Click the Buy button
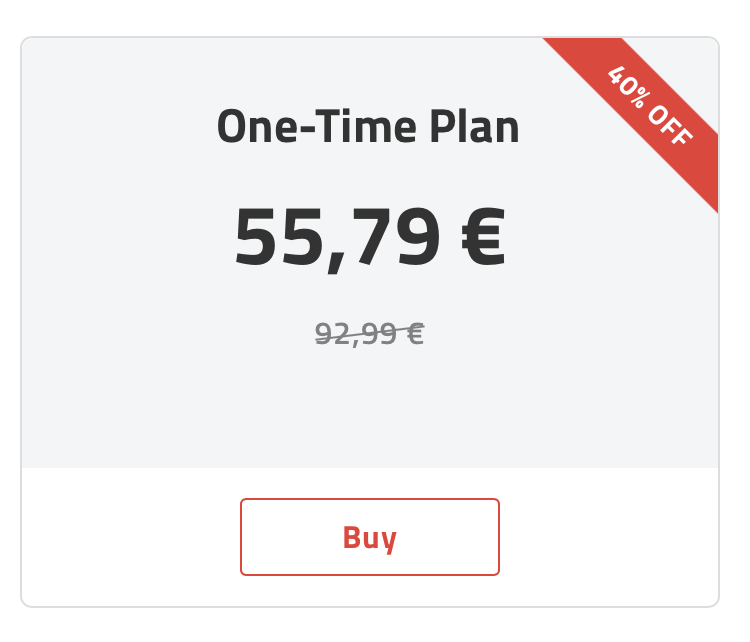 click(370, 537)
